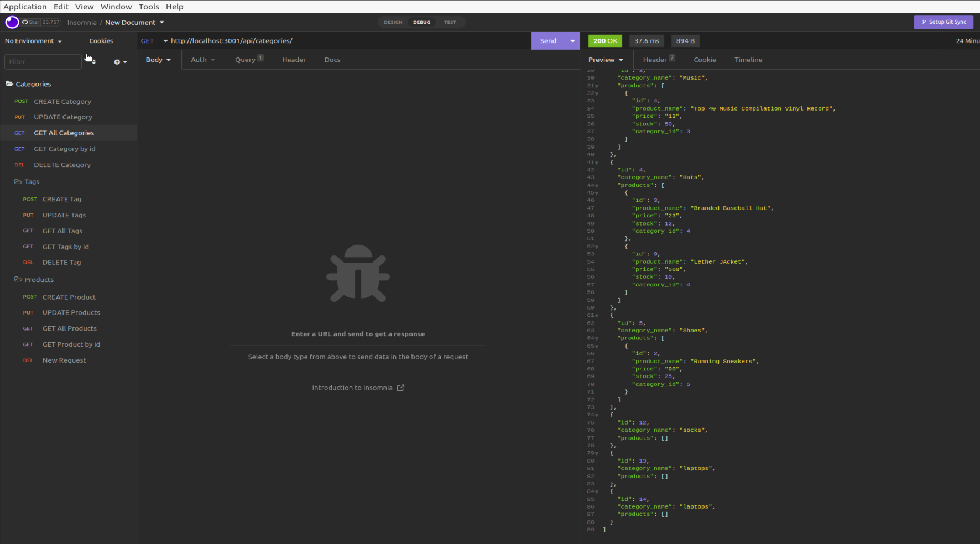Switch to DEBUG mode

coord(421,22)
